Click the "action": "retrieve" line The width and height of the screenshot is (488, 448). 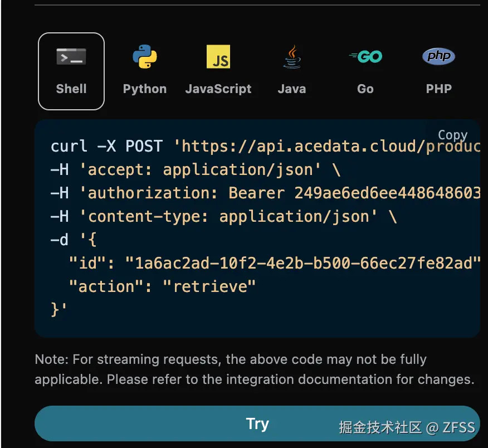click(162, 286)
